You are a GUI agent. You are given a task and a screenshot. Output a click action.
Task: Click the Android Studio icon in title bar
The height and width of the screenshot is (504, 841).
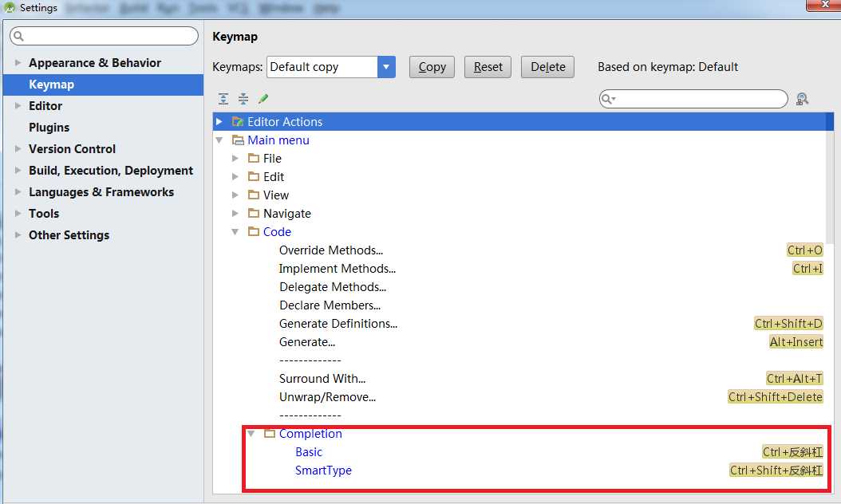(9, 7)
